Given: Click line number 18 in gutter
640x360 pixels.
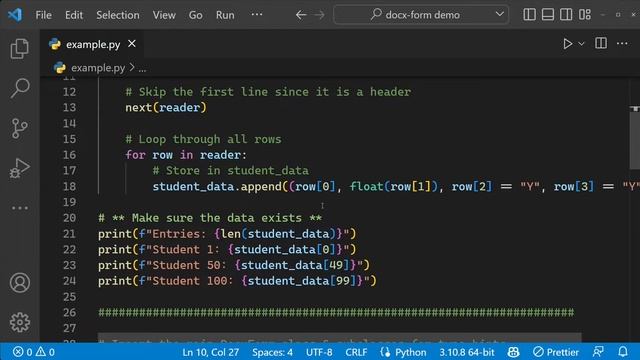Looking at the screenshot, I should [69, 187].
